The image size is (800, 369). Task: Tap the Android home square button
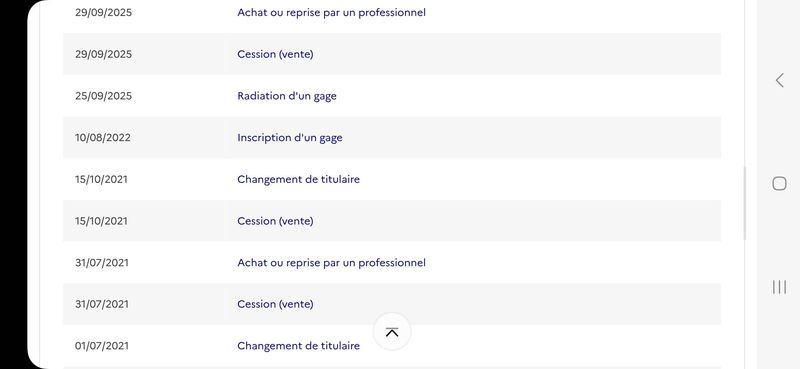tap(779, 183)
